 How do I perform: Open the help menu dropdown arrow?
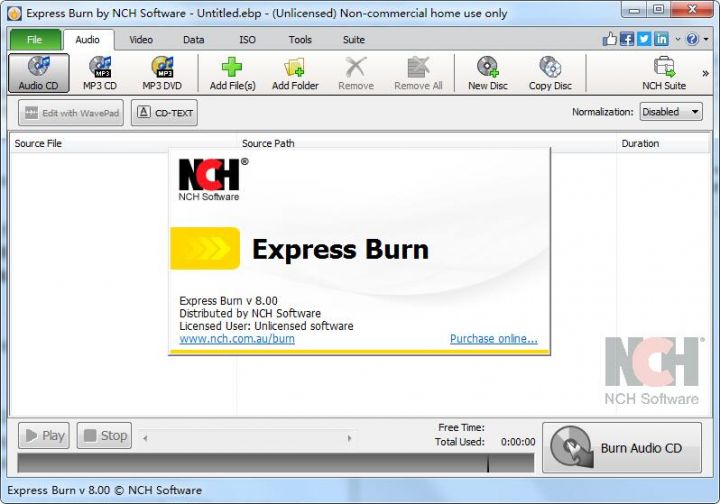[x=706, y=40]
